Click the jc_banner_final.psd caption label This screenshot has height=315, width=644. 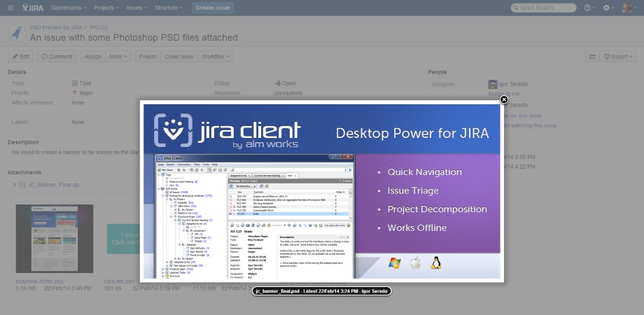[x=321, y=291]
